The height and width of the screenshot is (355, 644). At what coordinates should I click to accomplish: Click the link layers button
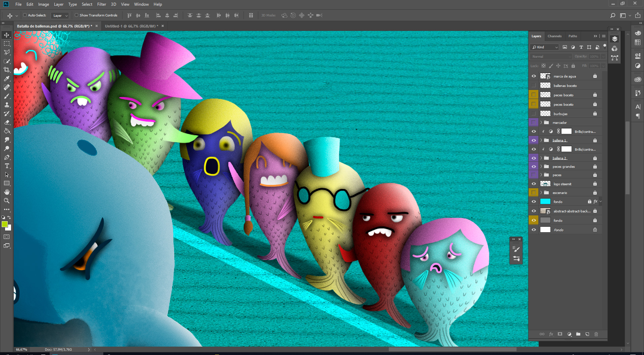click(x=542, y=334)
